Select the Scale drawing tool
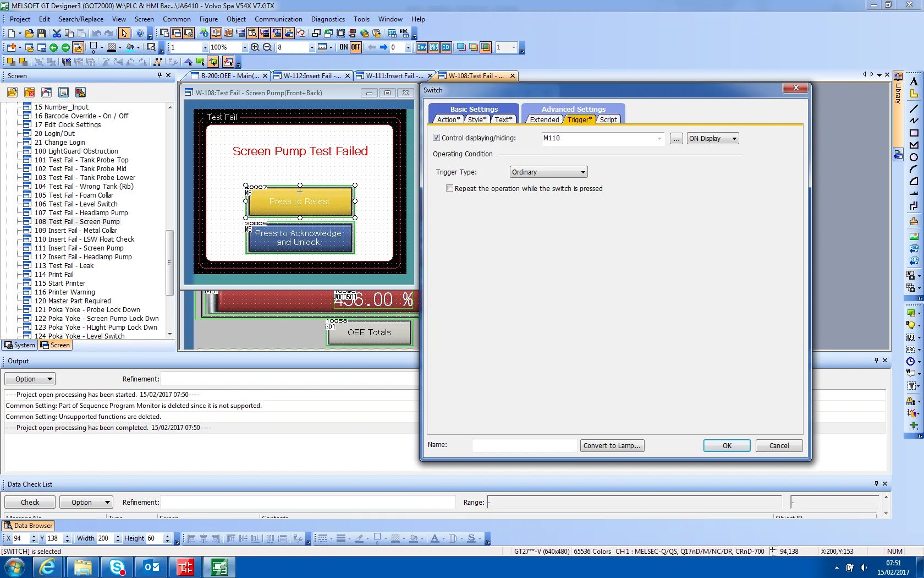 914,194
